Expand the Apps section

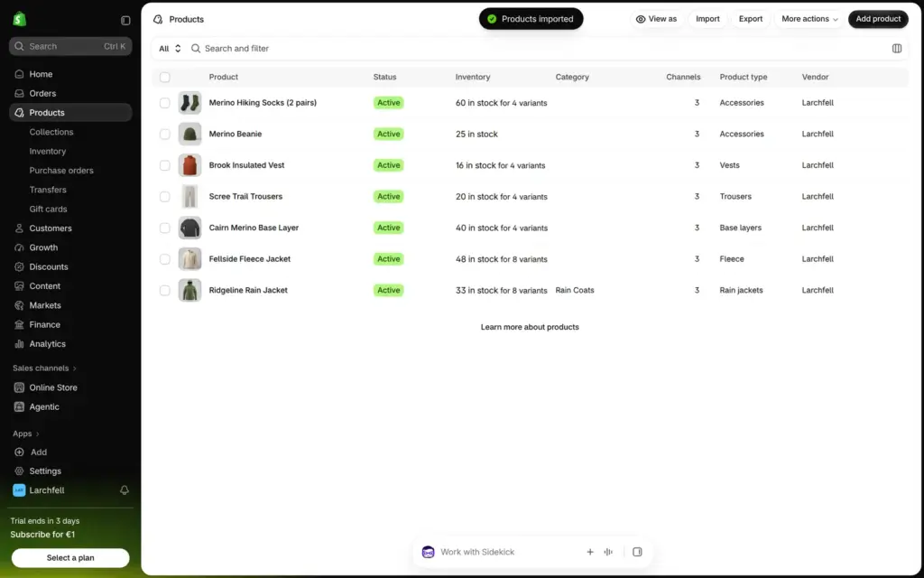pyautogui.click(x=26, y=433)
